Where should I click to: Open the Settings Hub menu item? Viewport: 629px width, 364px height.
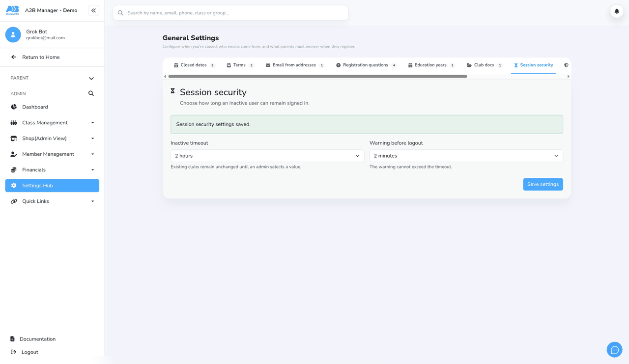coord(52,186)
